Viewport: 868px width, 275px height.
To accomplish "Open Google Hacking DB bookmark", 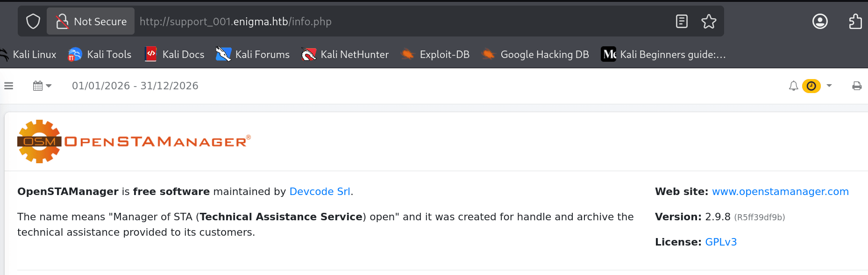I will click(x=535, y=55).
